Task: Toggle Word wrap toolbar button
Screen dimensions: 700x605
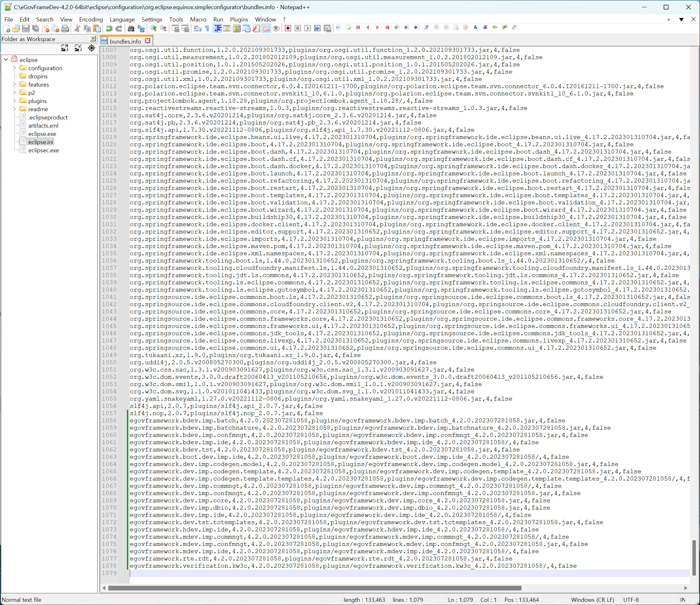Action: 197,28
